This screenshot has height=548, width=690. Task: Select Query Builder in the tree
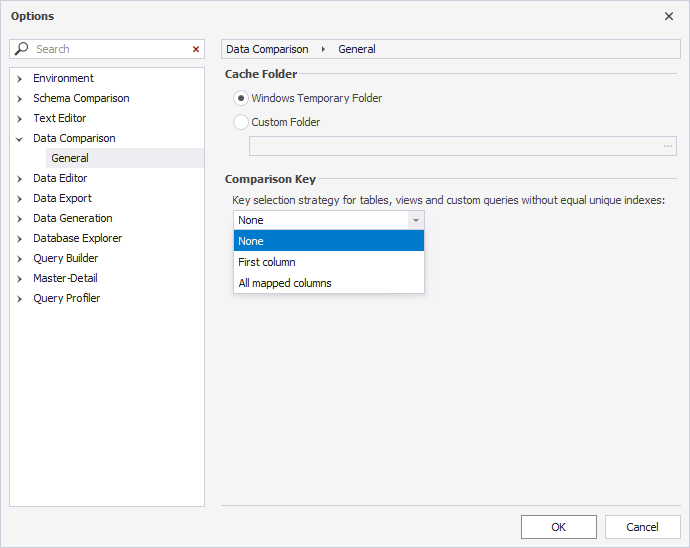(x=66, y=258)
